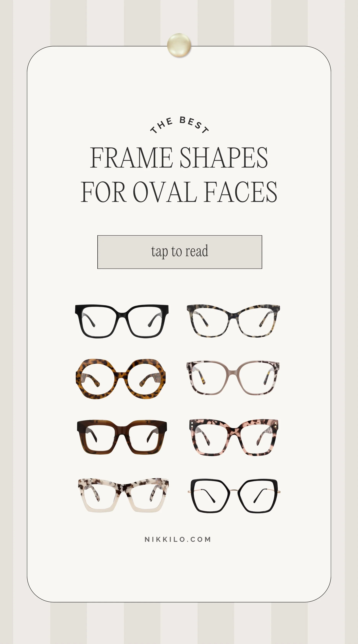358x644 pixels.
Task: Pick the cream two-tone tortoise glasses
Action: (123, 495)
